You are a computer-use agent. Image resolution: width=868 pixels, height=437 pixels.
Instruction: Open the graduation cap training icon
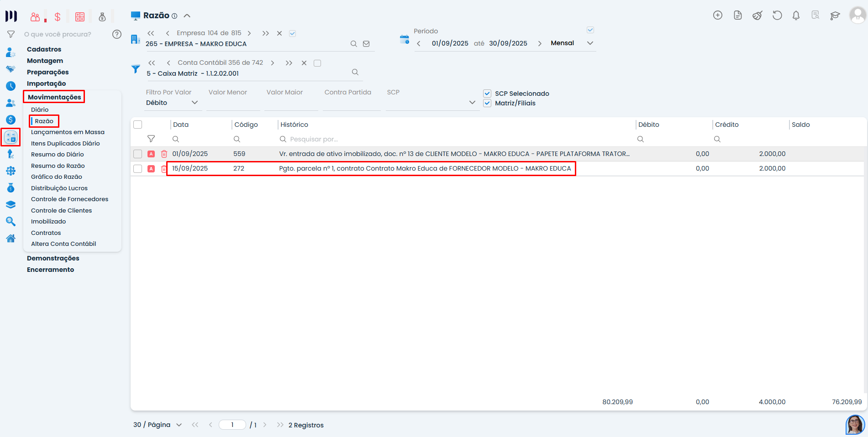(x=835, y=16)
